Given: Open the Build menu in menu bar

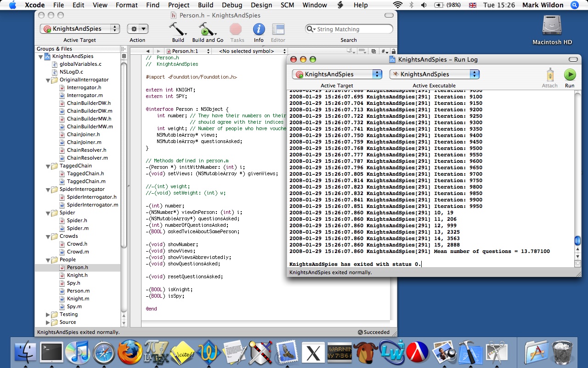Looking at the screenshot, I should pyautogui.click(x=205, y=5).
